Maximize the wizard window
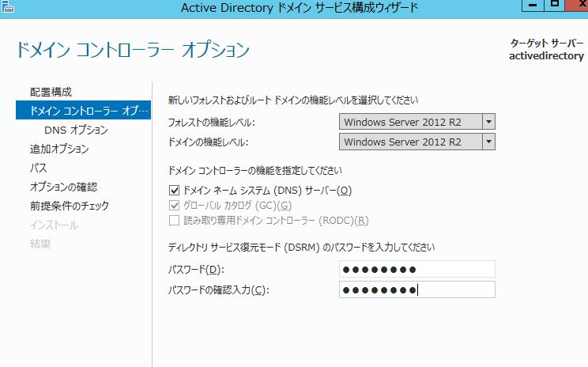 [x=555, y=5]
